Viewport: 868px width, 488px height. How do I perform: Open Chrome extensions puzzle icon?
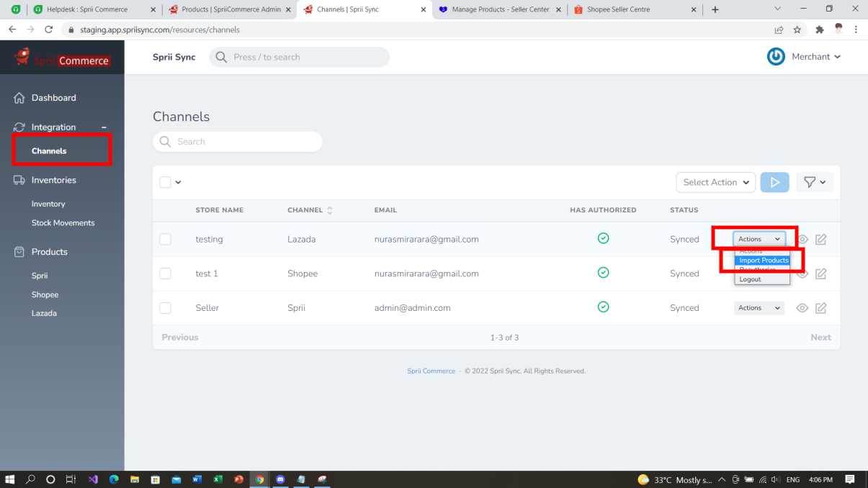point(820,30)
